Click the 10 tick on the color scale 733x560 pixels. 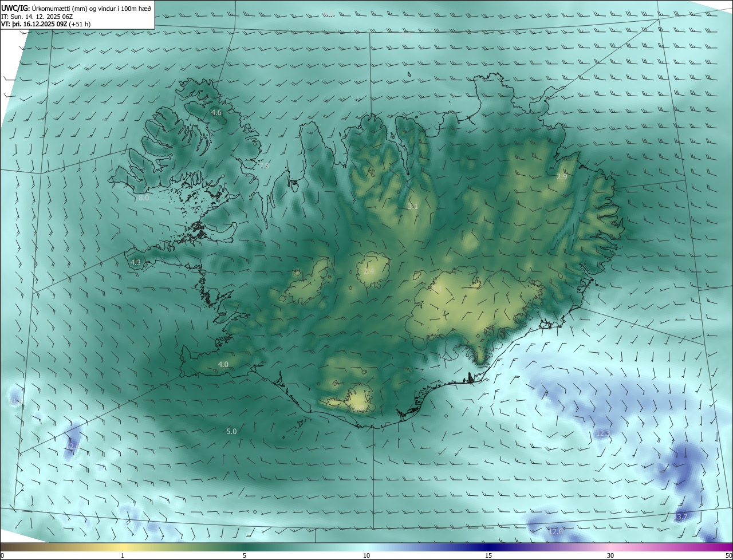point(366,555)
